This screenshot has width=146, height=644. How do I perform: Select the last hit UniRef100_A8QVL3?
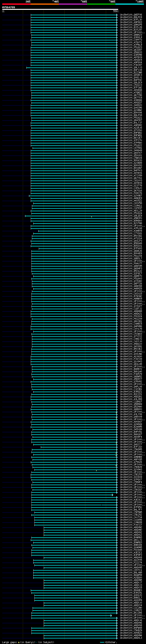(131, 638)
